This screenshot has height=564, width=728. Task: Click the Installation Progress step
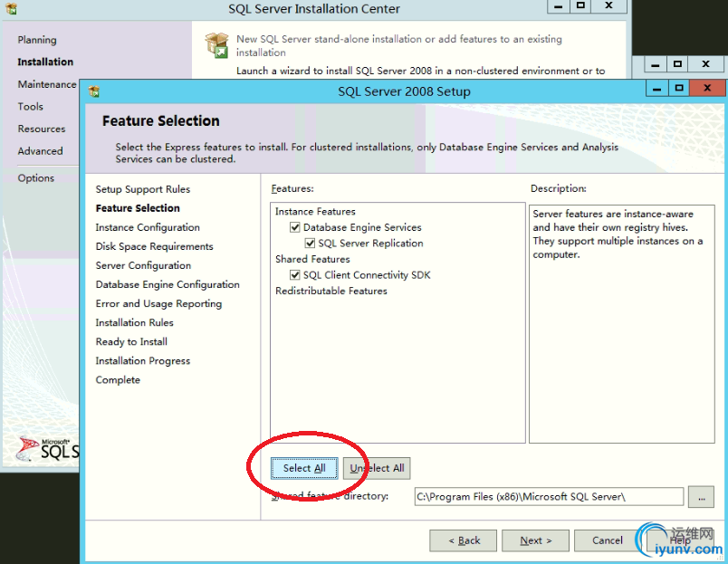[143, 360]
